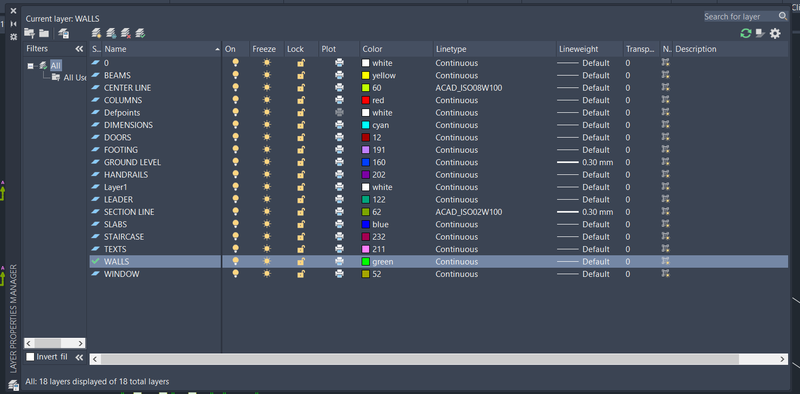
Task: Click the New Group Filter icon
Action: click(44, 33)
